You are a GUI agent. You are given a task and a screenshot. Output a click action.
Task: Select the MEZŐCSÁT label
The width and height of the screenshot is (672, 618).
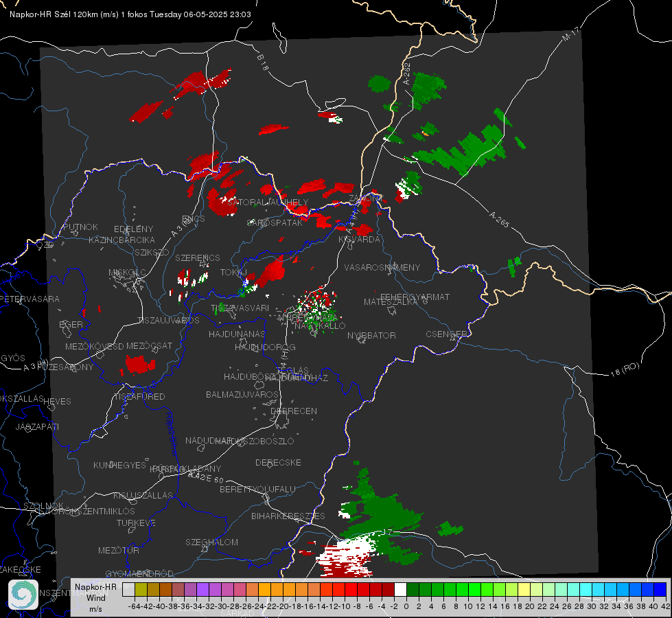(150, 345)
